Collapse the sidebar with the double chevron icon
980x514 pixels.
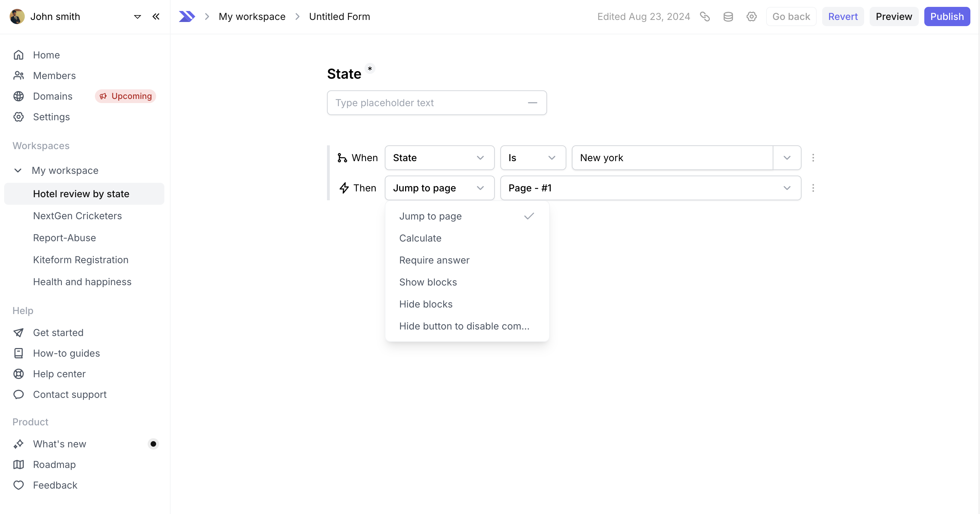(156, 17)
